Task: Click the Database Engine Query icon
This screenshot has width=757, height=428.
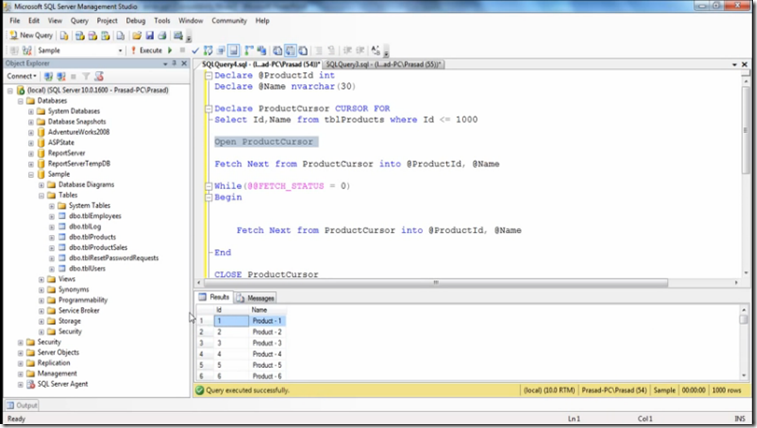Action: point(64,35)
